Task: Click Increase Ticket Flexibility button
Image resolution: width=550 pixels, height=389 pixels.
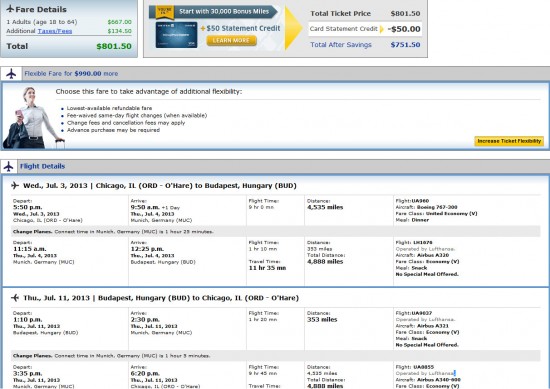Action: click(509, 141)
